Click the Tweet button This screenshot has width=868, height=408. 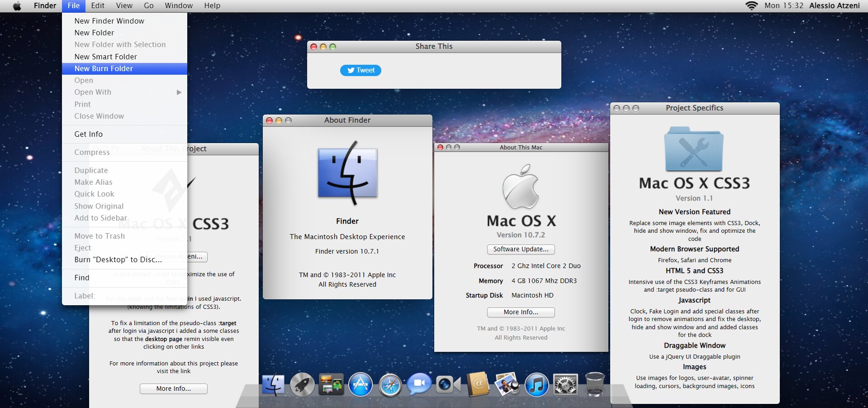click(x=360, y=70)
